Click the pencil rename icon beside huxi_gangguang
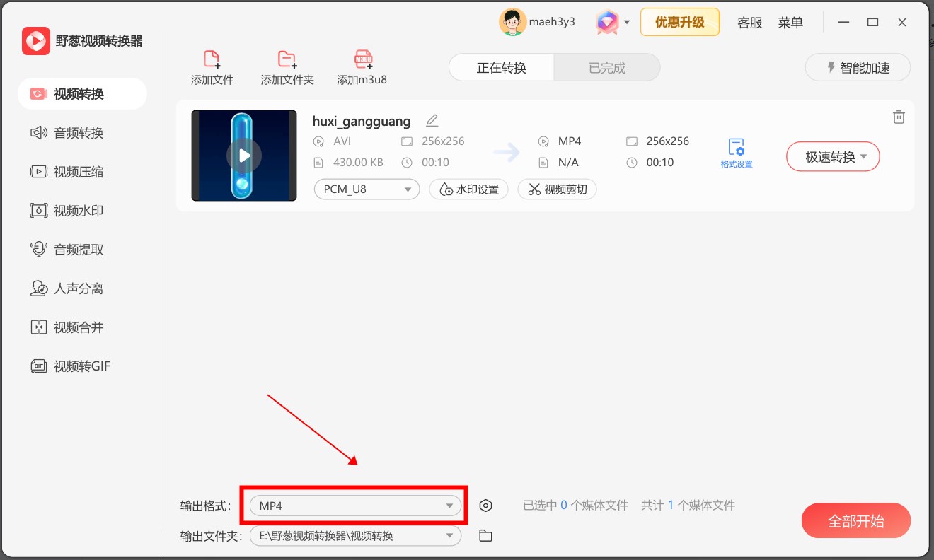 pos(432,120)
